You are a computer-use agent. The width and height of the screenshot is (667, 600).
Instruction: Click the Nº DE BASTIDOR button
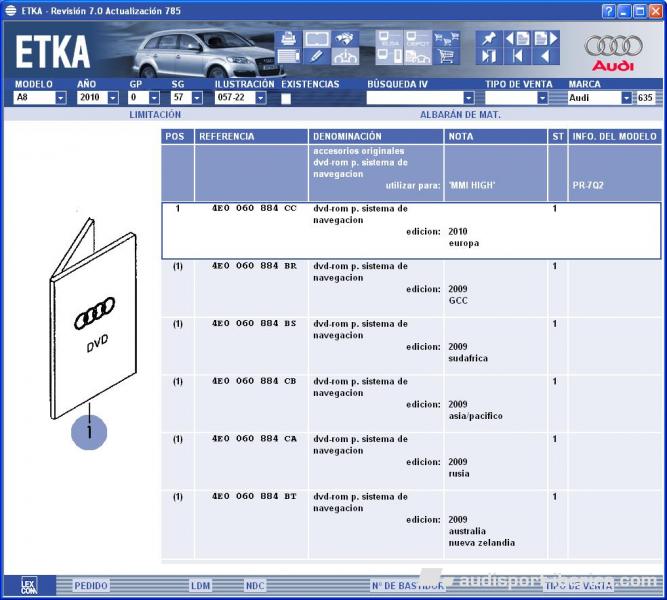tap(408, 586)
